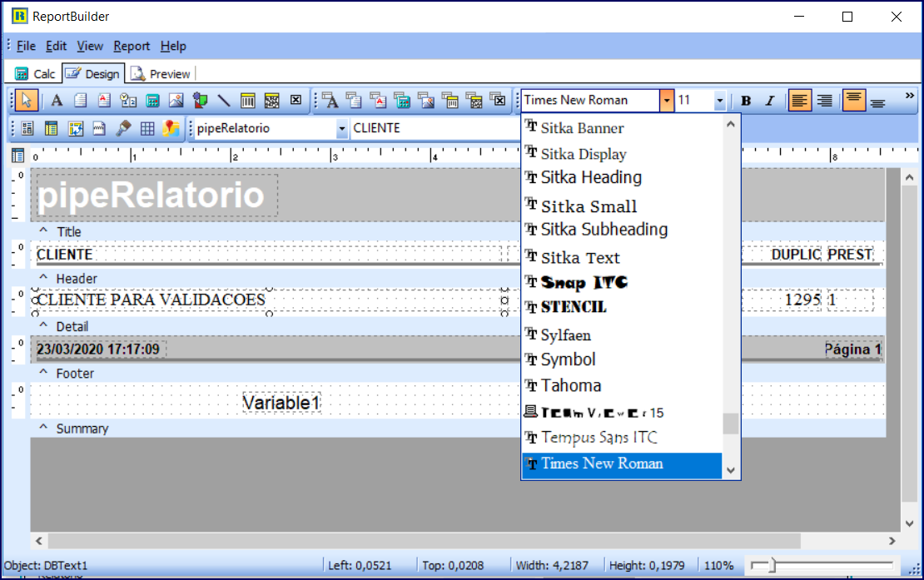Pick the DBImage data component tool
The image size is (924, 580).
coord(427,100)
